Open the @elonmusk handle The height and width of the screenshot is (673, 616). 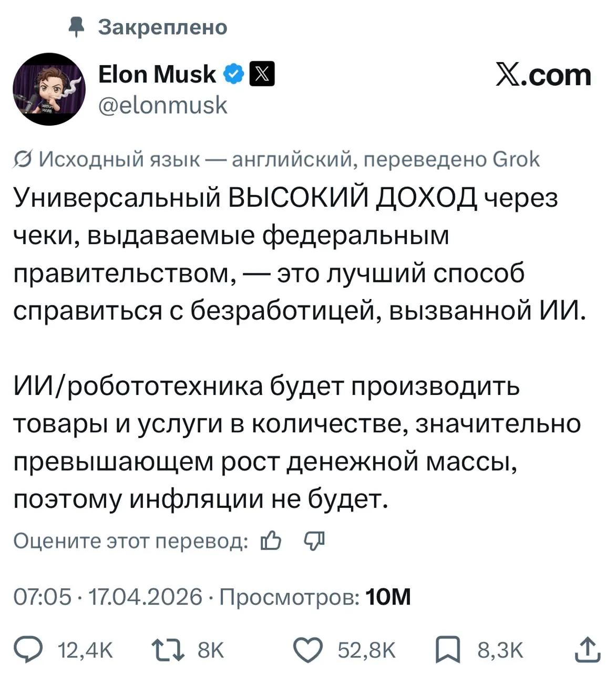[163, 106]
